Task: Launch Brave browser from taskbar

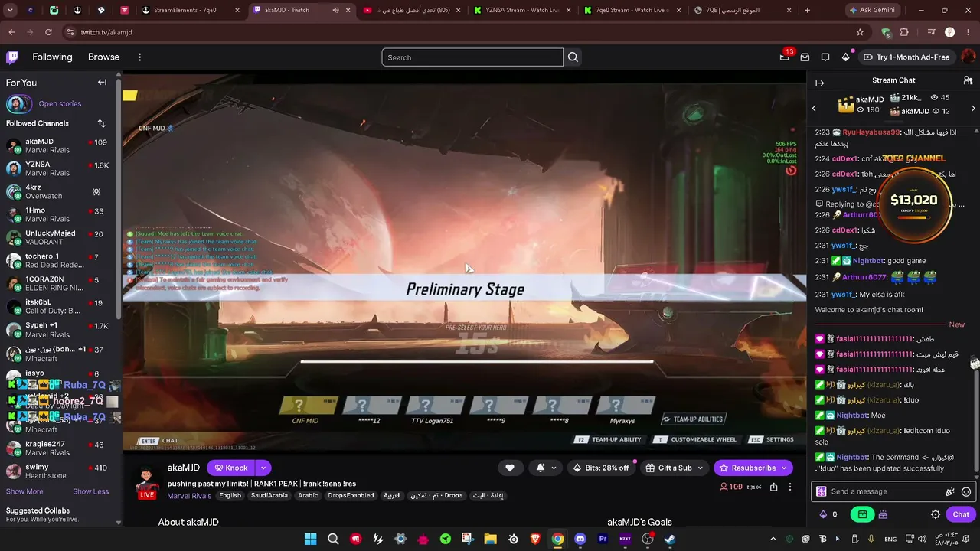Action: 535,539
